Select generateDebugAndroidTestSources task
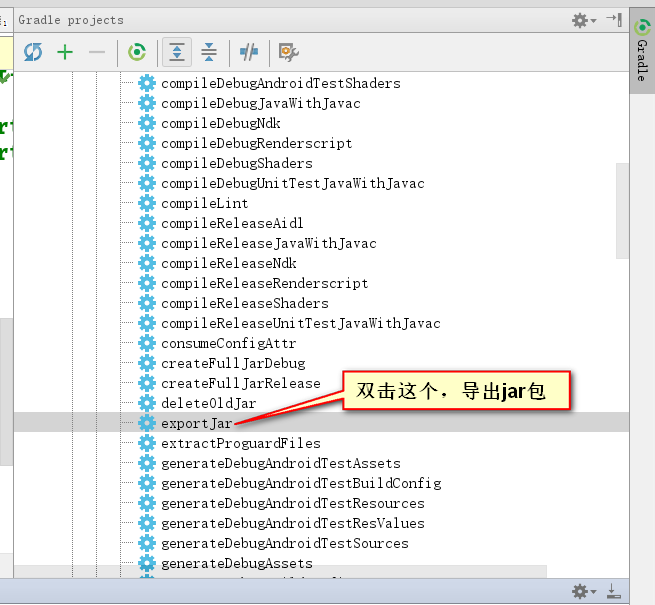This screenshot has height=605, width=655. click(x=285, y=543)
